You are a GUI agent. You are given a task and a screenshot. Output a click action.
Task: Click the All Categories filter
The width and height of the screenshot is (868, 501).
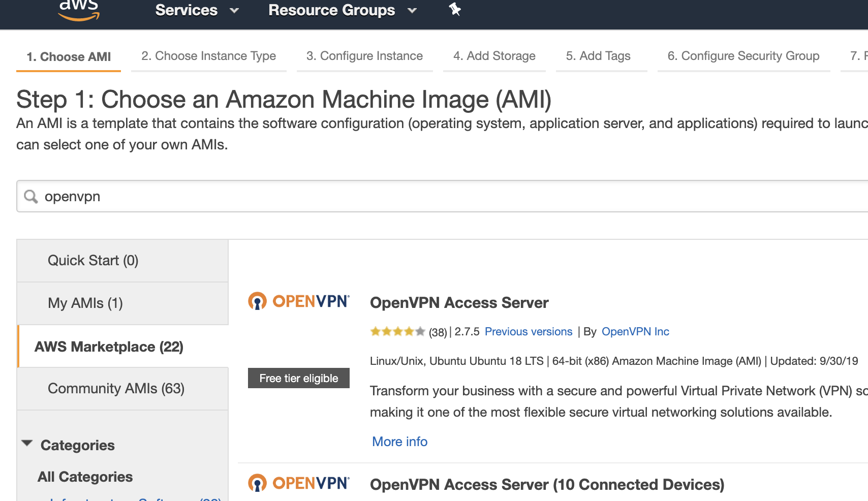(x=85, y=477)
